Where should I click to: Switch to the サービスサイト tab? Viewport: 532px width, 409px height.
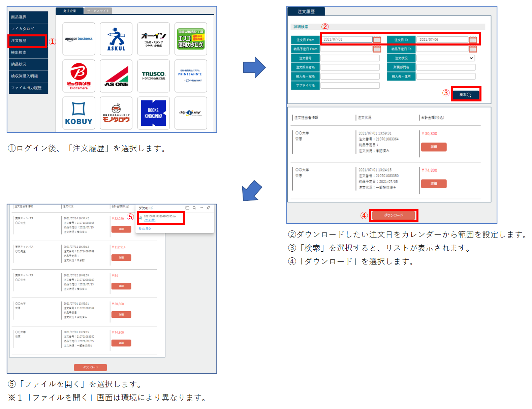pos(98,11)
